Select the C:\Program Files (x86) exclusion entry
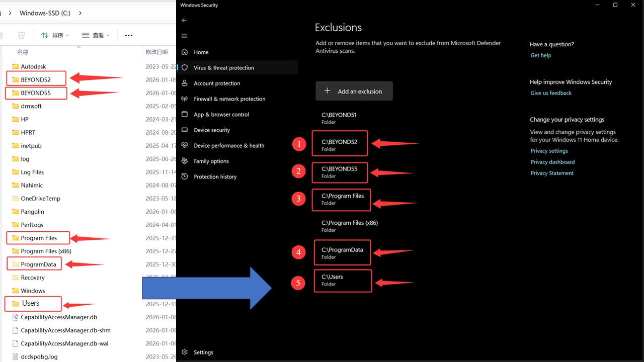 click(x=350, y=226)
